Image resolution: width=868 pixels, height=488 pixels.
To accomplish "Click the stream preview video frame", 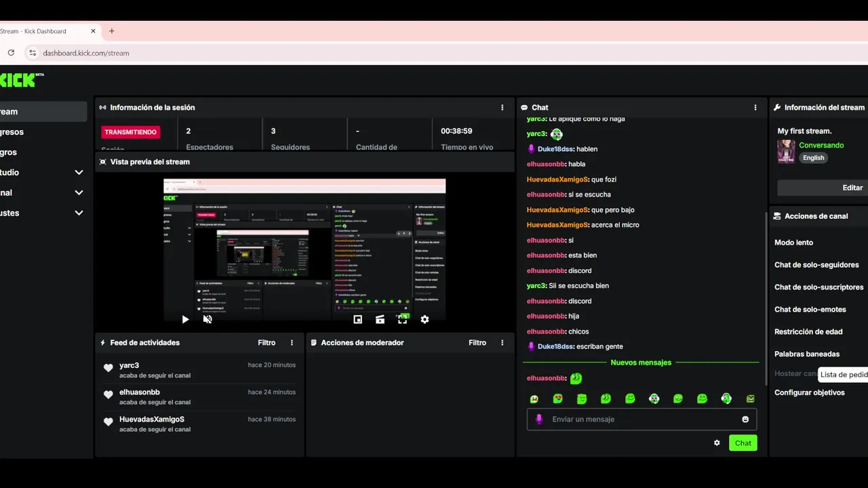I will [304, 250].
